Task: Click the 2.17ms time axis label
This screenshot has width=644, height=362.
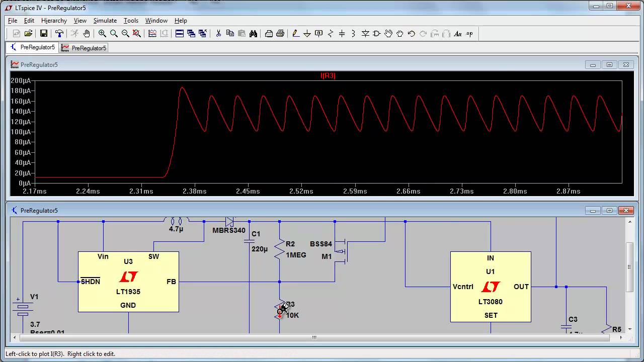Action: point(35,191)
